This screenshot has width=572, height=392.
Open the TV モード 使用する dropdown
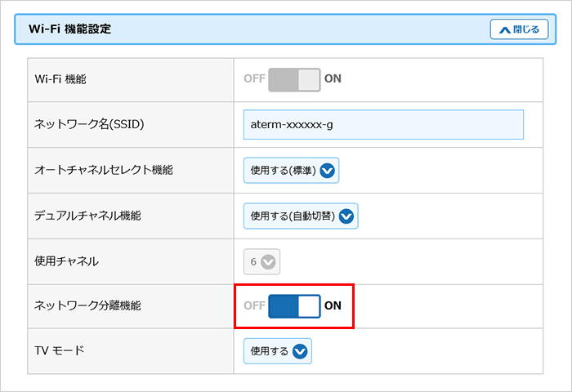278,351
